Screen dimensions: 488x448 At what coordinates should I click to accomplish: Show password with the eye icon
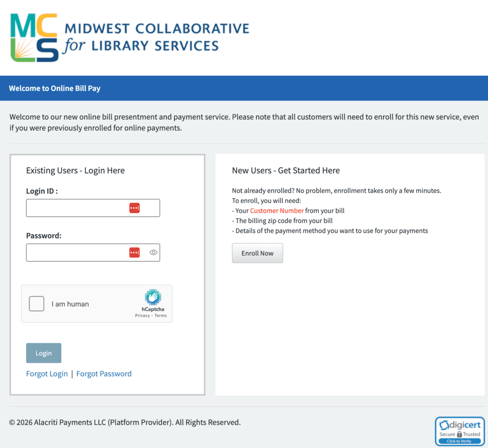click(x=153, y=253)
